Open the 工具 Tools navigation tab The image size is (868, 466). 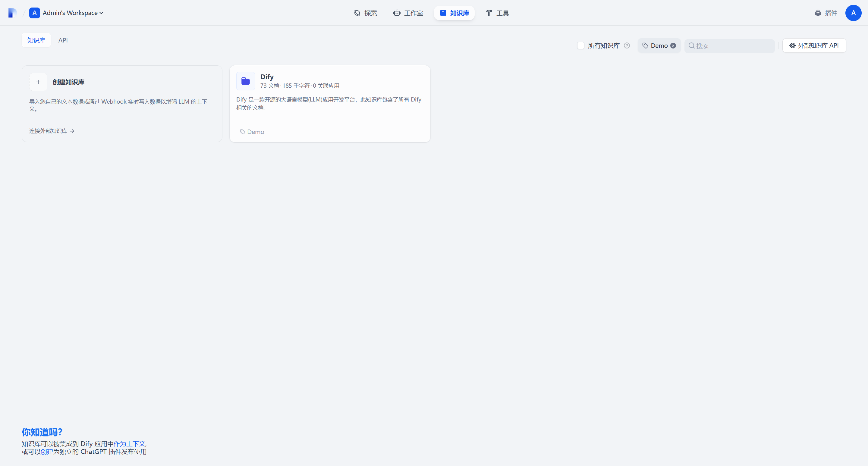(x=497, y=13)
